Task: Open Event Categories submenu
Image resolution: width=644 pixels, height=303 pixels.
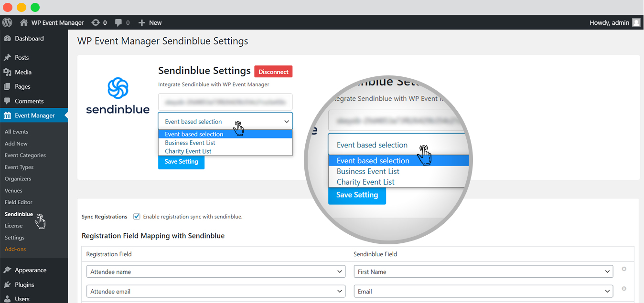Action: coord(25,155)
